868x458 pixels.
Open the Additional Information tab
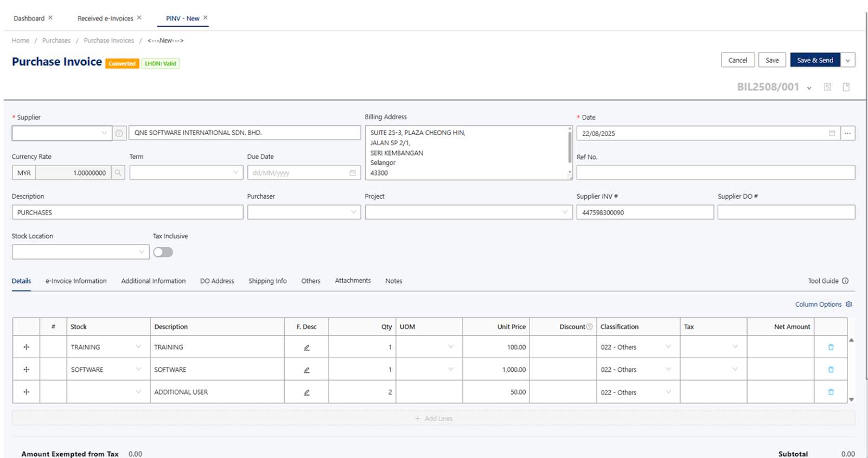[154, 281]
